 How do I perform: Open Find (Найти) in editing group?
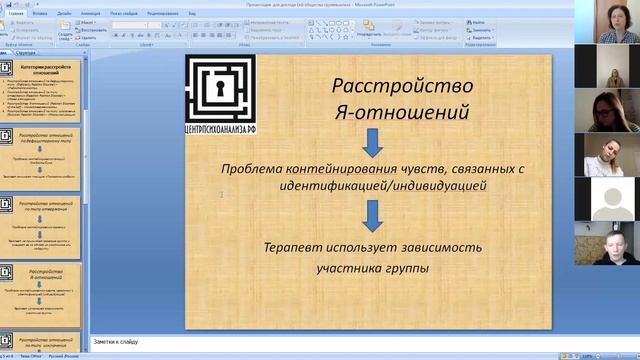point(476,22)
